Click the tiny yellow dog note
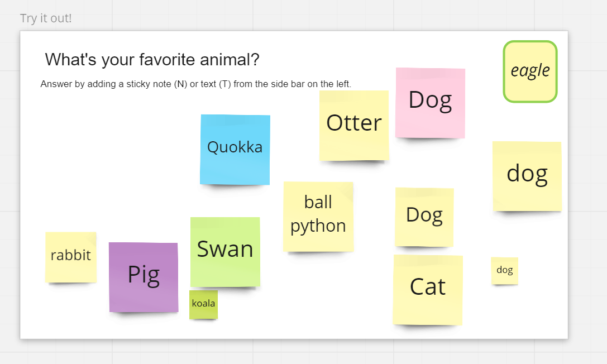This screenshot has width=607, height=364. pyautogui.click(x=505, y=271)
